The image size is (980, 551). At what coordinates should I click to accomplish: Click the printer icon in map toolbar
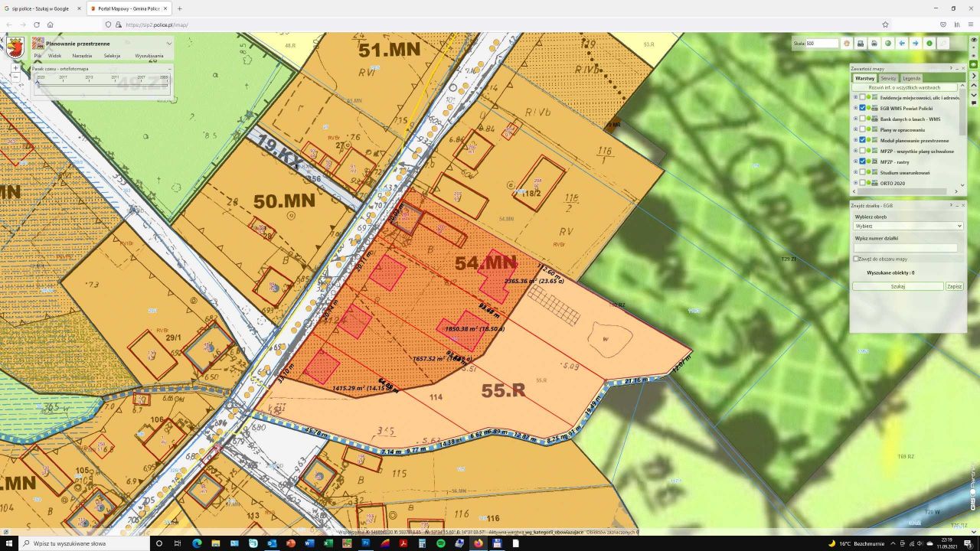[874, 44]
